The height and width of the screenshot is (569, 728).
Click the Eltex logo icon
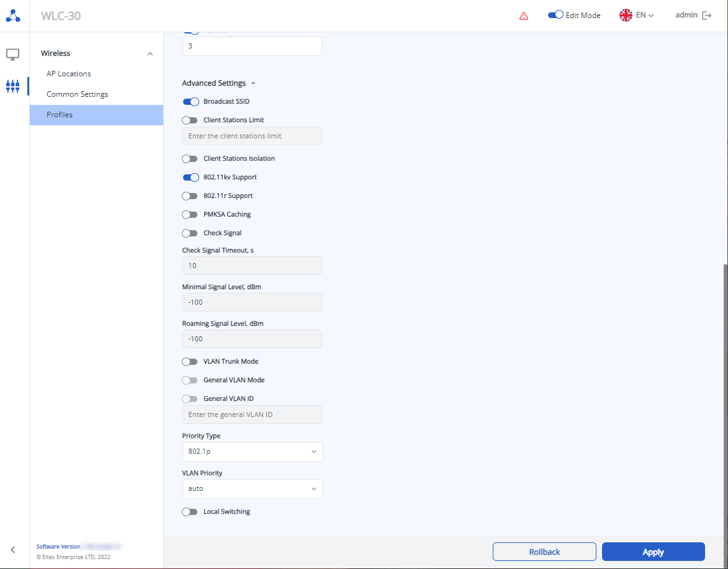pos(13,16)
